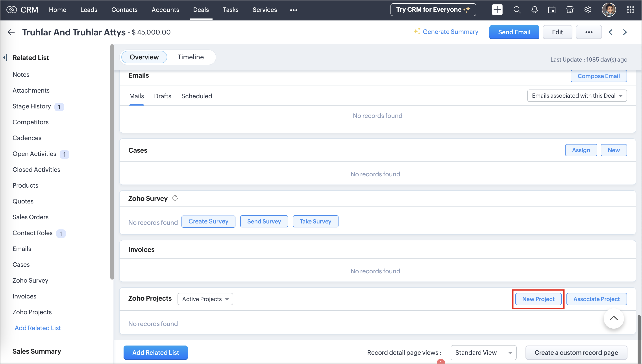Open notifications bell icon

[x=534, y=10]
